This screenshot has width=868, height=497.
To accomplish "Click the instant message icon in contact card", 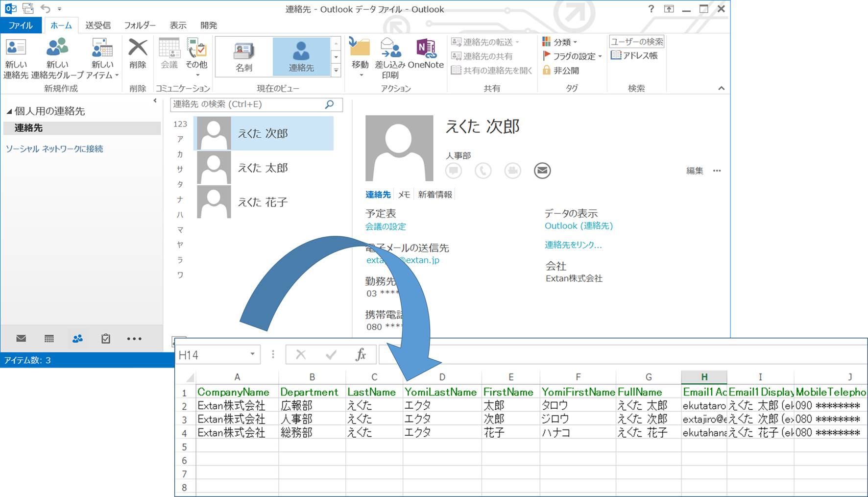I will click(454, 171).
